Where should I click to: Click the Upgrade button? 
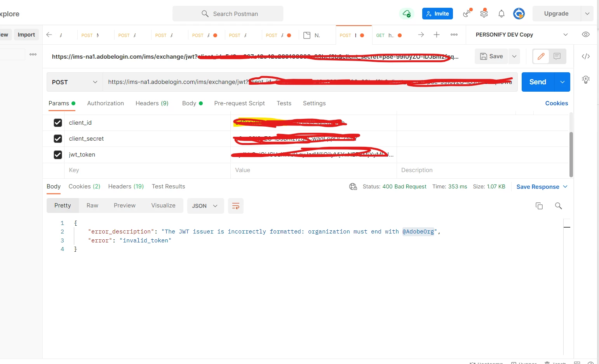[x=556, y=14]
